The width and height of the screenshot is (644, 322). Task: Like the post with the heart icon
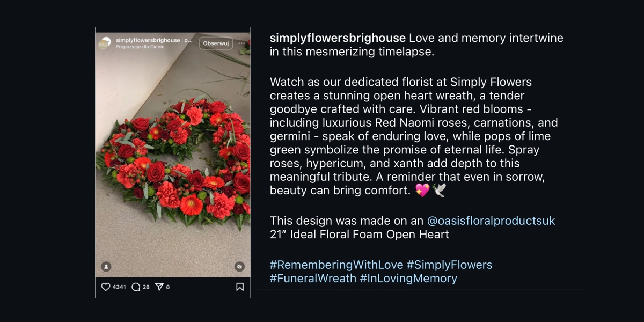tap(106, 287)
